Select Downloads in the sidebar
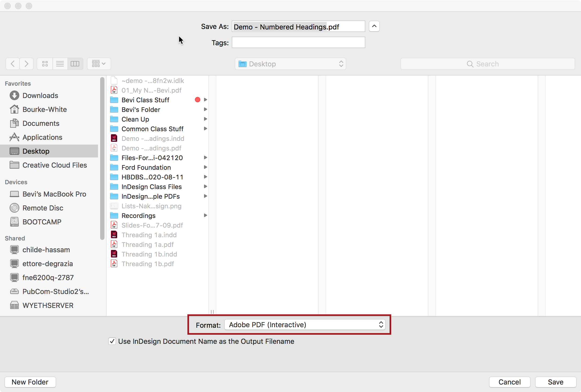 point(40,95)
